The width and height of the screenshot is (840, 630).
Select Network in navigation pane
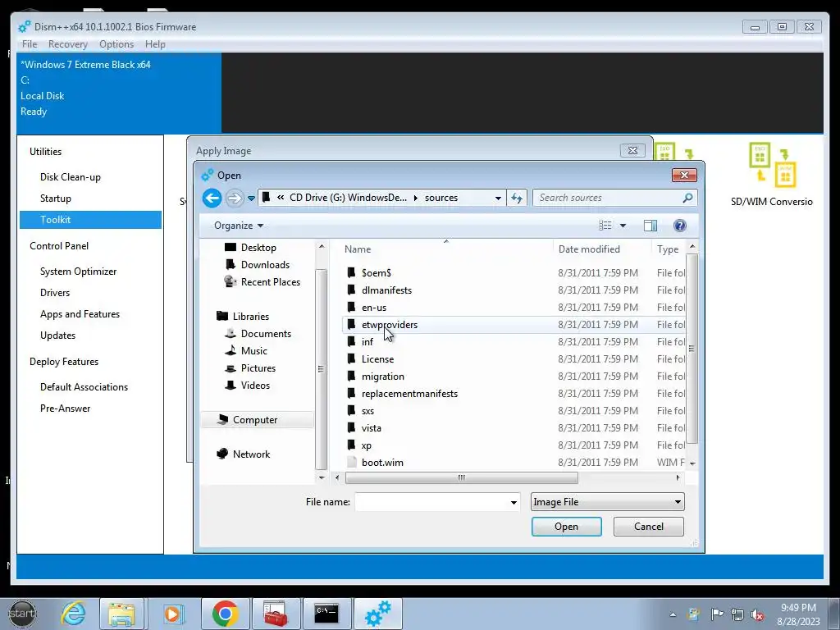[251, 454]
